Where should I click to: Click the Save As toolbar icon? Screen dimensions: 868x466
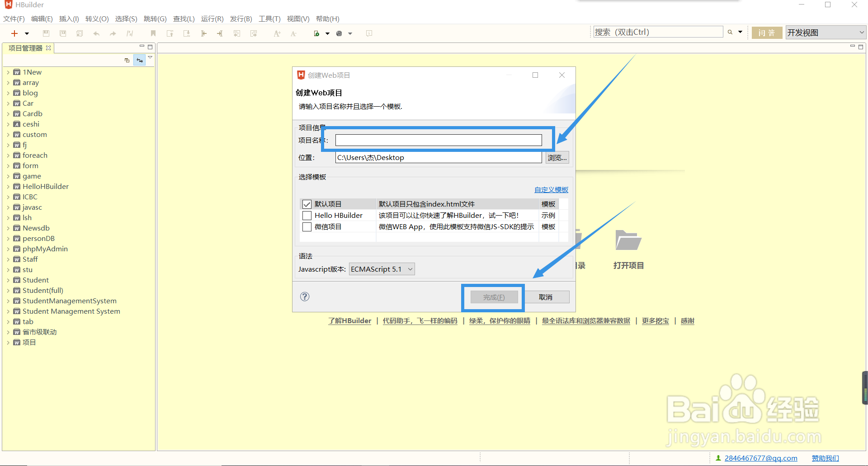tap(63, 33)
